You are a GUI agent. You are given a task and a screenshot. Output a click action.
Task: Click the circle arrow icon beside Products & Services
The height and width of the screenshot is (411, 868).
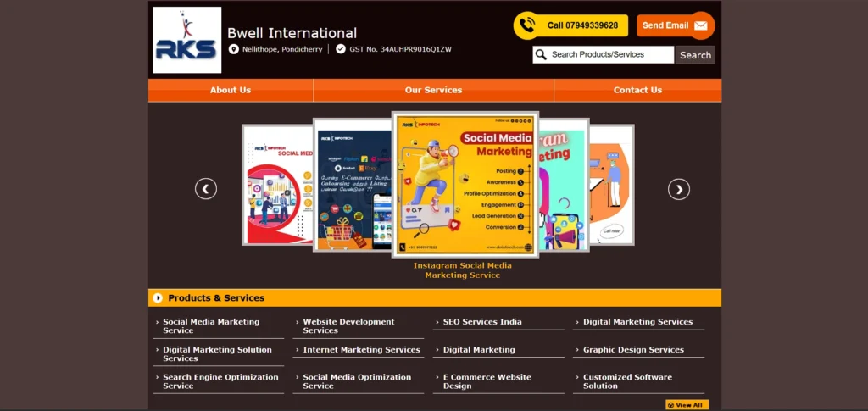[x=158, y=298]
